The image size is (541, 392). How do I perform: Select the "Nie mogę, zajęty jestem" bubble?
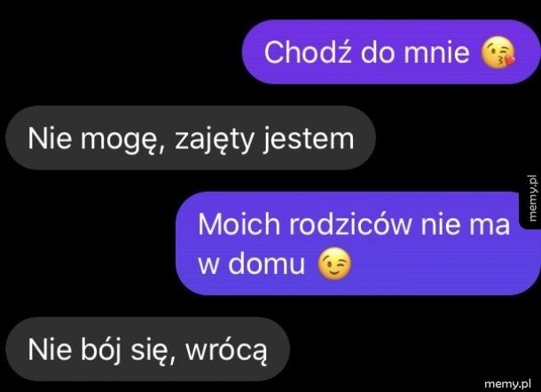(x=191, y=138)
